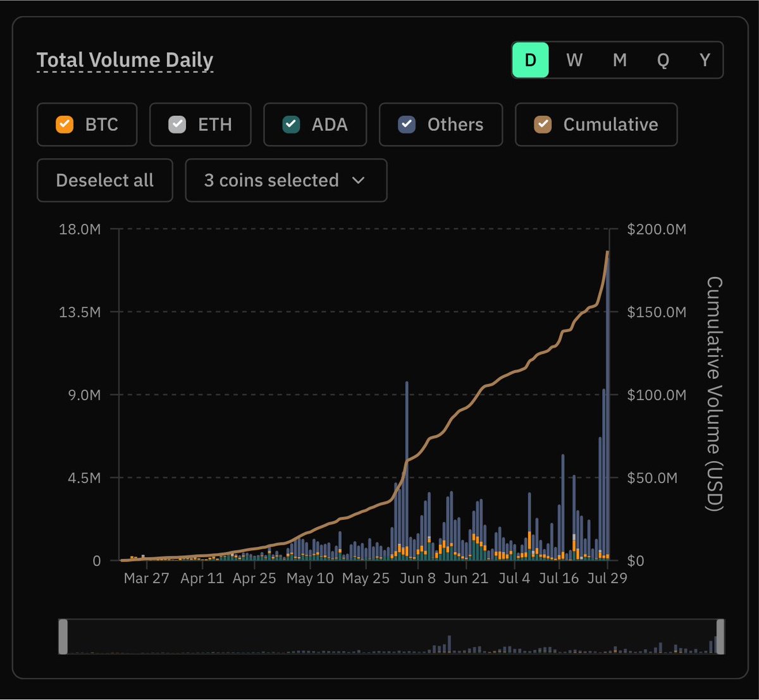Click the $200.0M right axis label

click(x=657, y=229)
